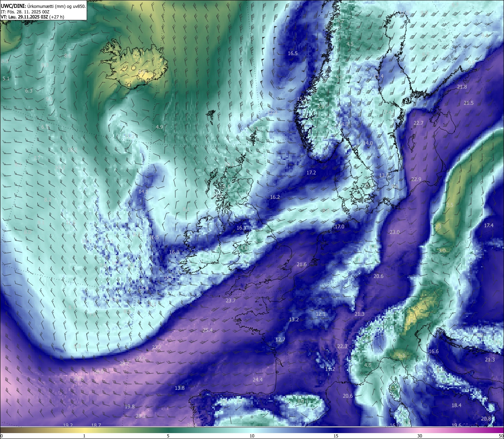Click the valid time line "VT: Lau. 29.11.2025 03Z (+27 h)"

(33, 17)
